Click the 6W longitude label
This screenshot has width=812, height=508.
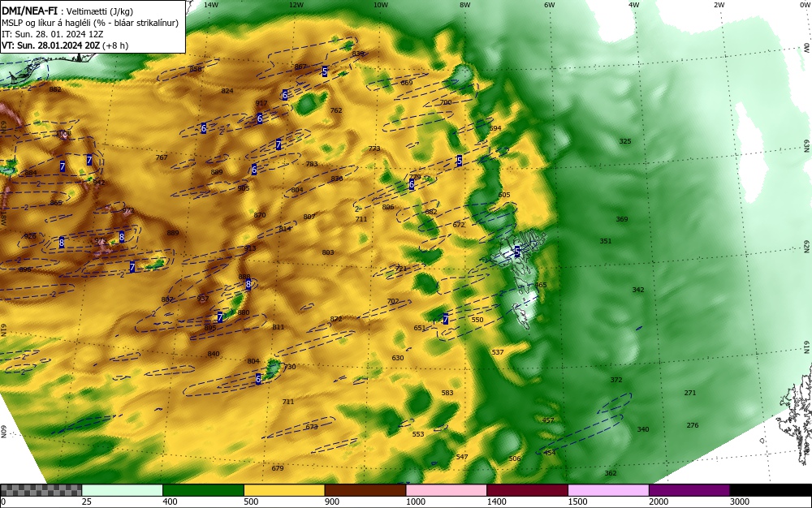click(x=550, y=5)
